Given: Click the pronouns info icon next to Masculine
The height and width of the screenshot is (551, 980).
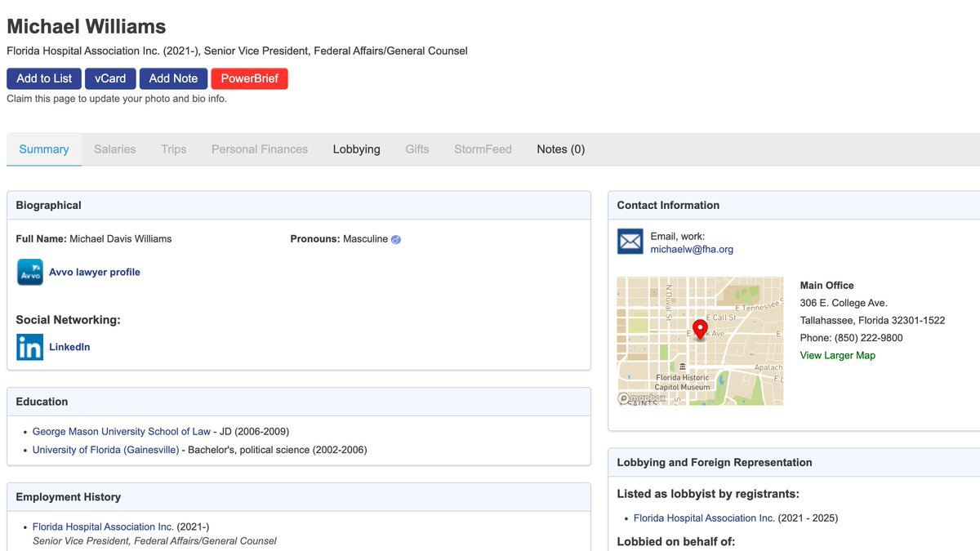Looking at the screenshot, I should click(x=396, y=240).
